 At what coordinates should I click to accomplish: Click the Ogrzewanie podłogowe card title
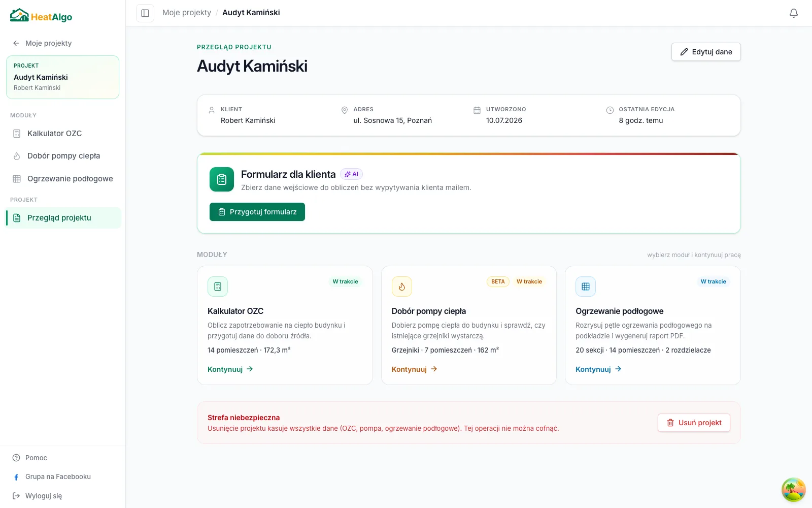(620, 311)
